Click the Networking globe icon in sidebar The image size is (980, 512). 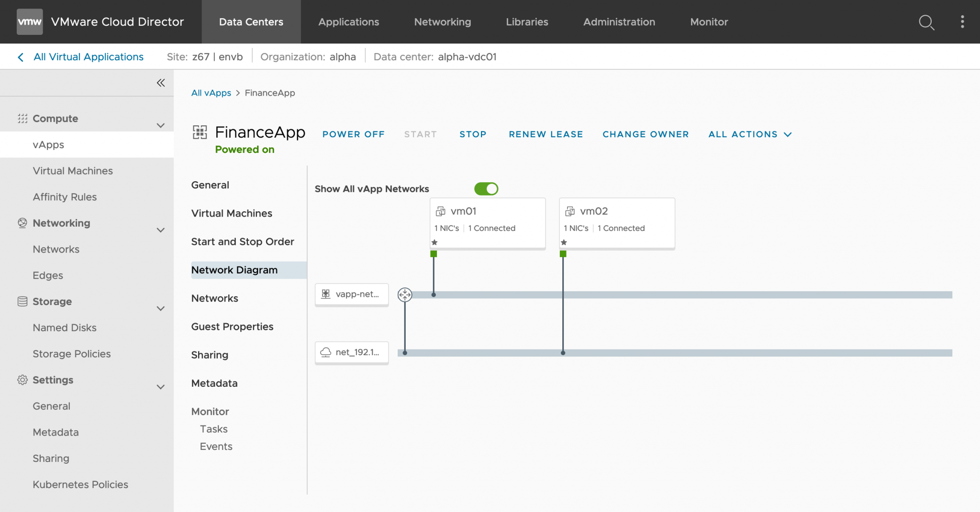tap(22, 222)
